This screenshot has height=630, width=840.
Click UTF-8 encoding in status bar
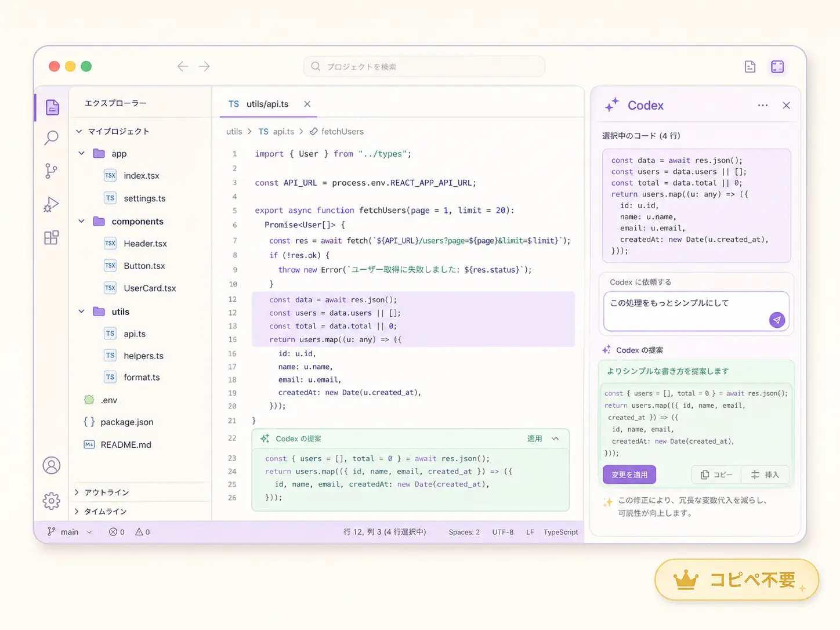click(503, 532)
